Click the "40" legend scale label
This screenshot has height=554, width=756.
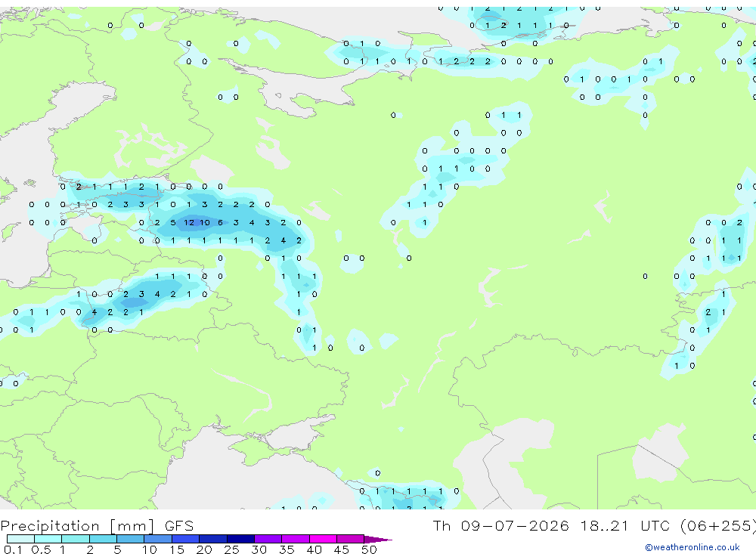tap(314, 549)
